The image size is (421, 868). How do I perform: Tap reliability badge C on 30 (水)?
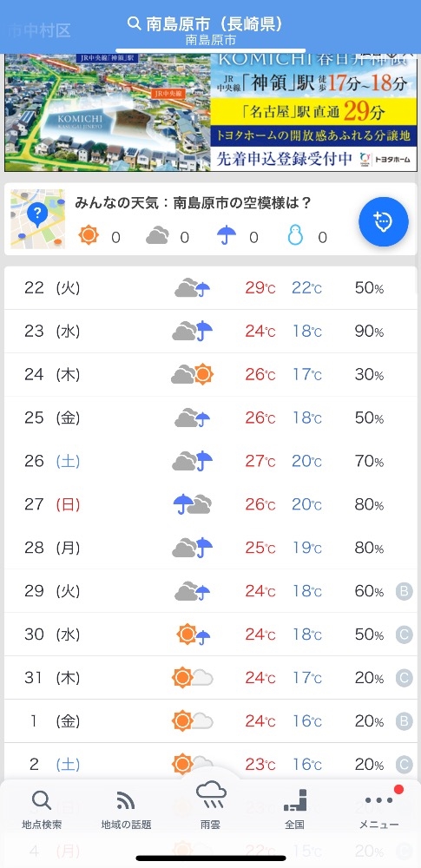pyautogui.click(x=404, y=635)
